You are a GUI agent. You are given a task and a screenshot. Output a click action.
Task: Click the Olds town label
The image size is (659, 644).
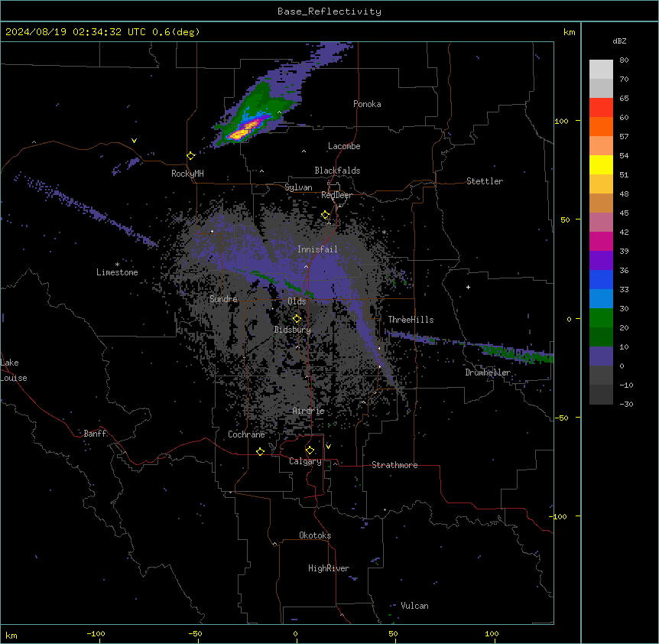coord(297,301)
